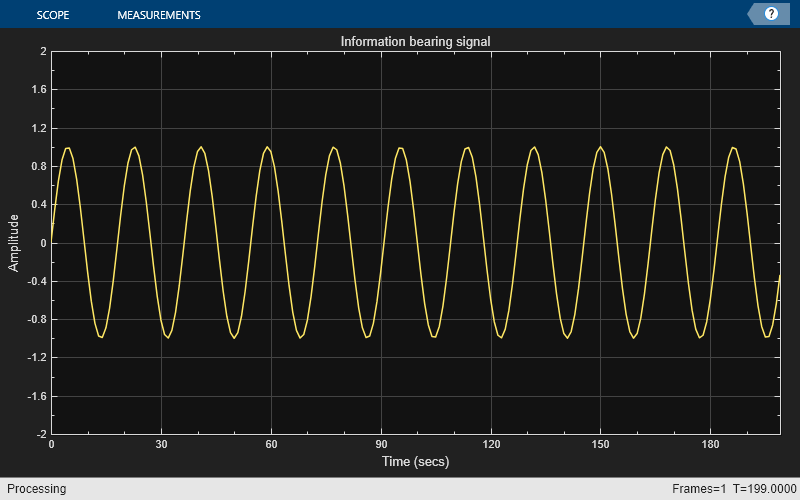Open the SCOPE tab
Viewport: 800px width, 500px height.
tap(53, 15)
